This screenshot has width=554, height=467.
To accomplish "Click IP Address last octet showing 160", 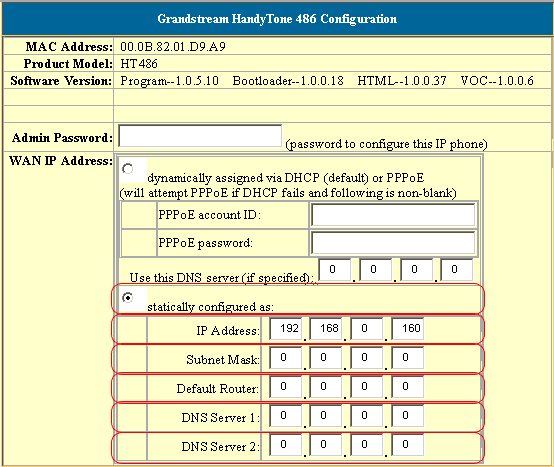I will point(408,329).
